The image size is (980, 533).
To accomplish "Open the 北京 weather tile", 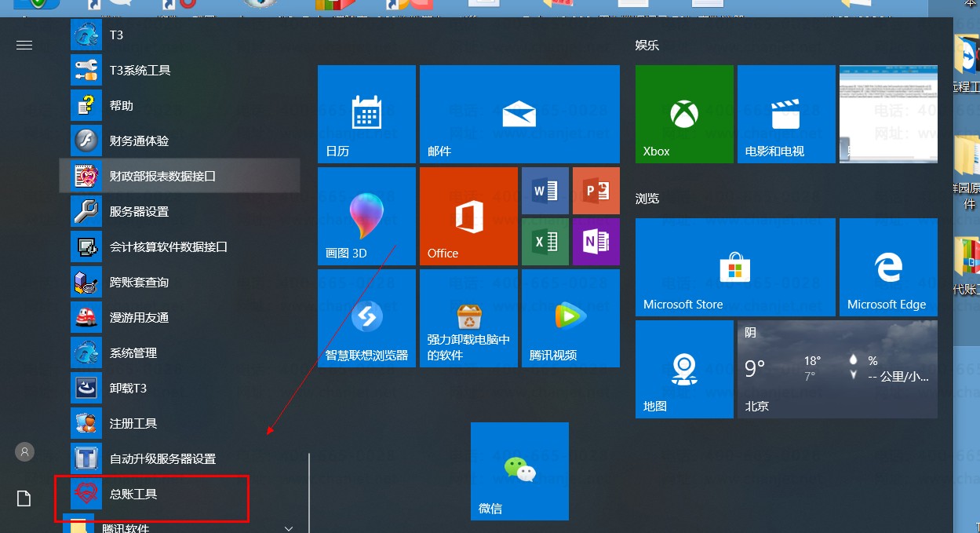I will coord(837,369).
